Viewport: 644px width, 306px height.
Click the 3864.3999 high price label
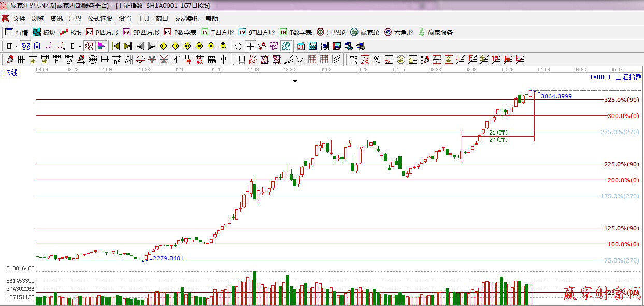(x=556, y=96)
